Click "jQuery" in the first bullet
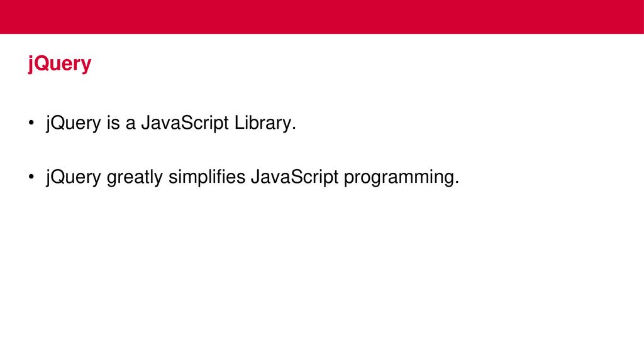Screen dimensions: 644x362 74,123
